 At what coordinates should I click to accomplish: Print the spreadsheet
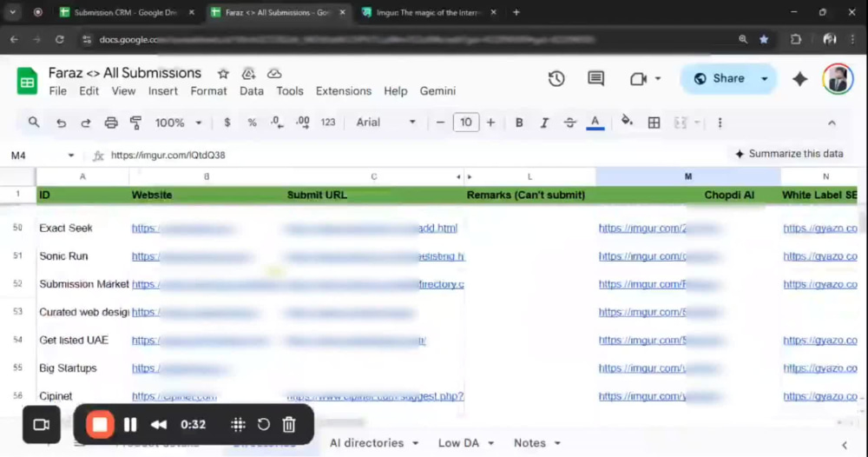[111, 123]
